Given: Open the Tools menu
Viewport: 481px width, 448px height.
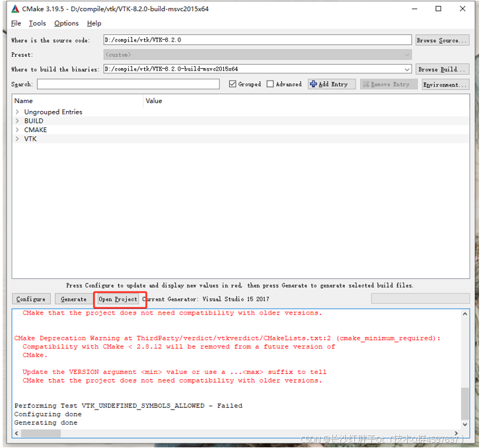Looking at the screenshot, I should (x=37, y=23).
